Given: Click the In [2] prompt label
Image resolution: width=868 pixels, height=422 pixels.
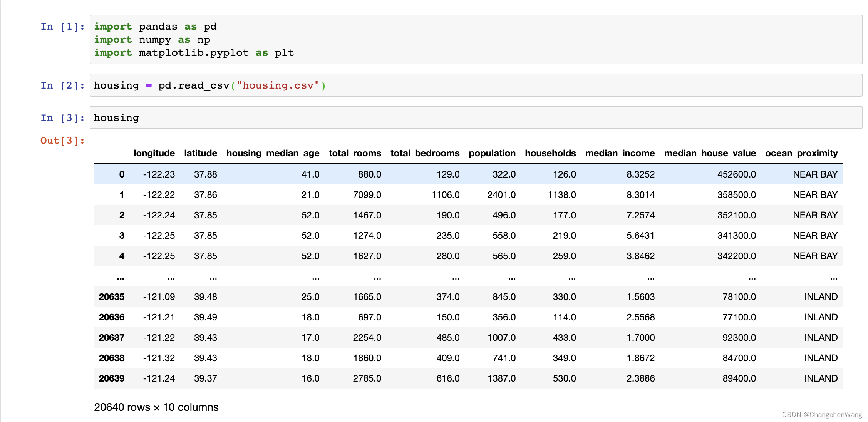Looking at the screenshot, I should [62, 85].
